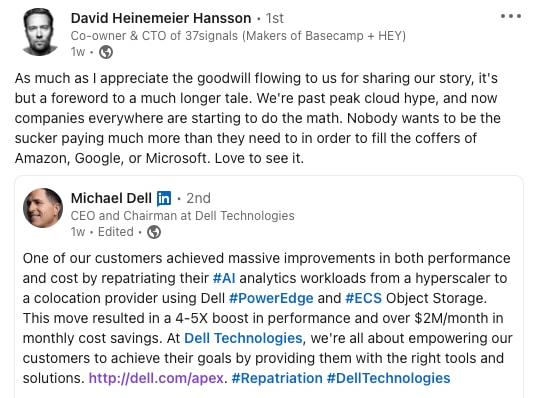Open David Heinemeier Hansson's profile name link
Viewport: 536px width, 398px height.
(x=161, y=18)
